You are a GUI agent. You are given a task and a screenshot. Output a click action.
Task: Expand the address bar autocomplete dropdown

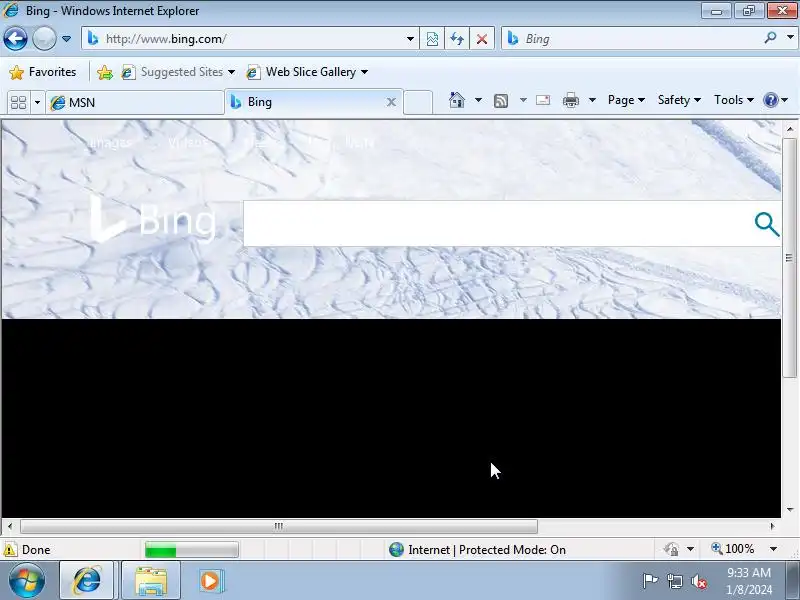410,39
